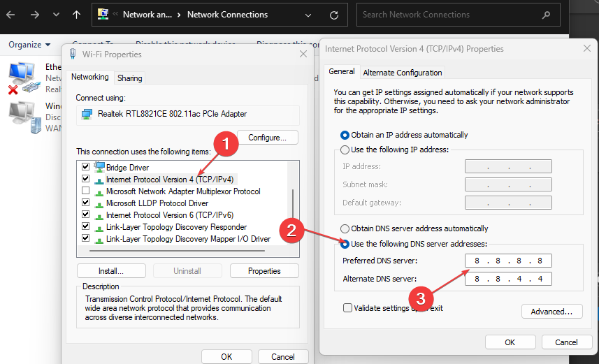Toggle Microsoft LLDP Protocol Driver checkbox

coord(85,202)
